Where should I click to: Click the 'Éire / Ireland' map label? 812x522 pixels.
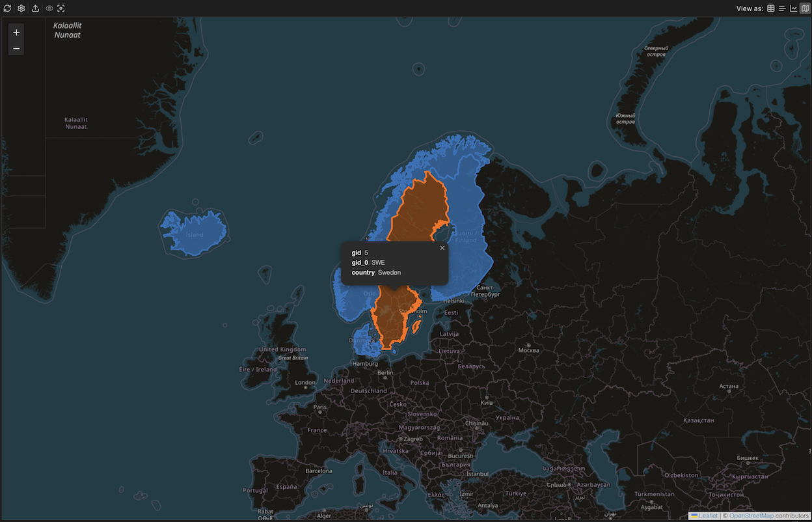258,370
